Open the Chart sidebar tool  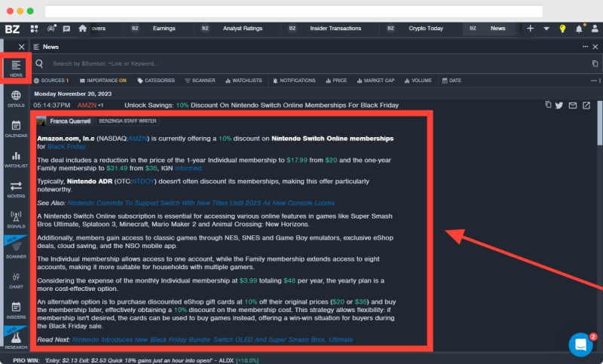pos(16,280)
